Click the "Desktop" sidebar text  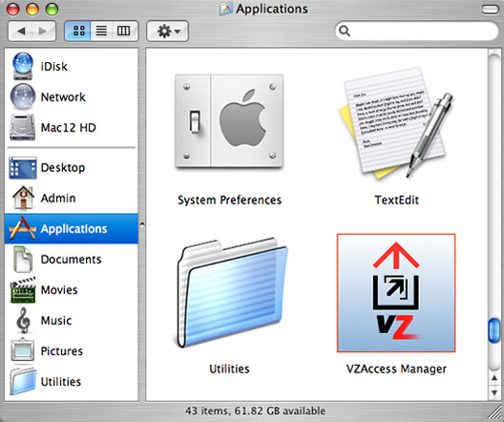[63, 167]
